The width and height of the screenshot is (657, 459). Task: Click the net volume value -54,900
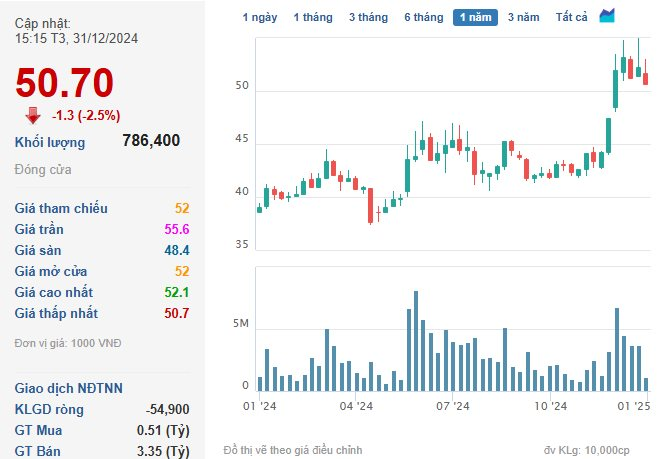point(168,409)
